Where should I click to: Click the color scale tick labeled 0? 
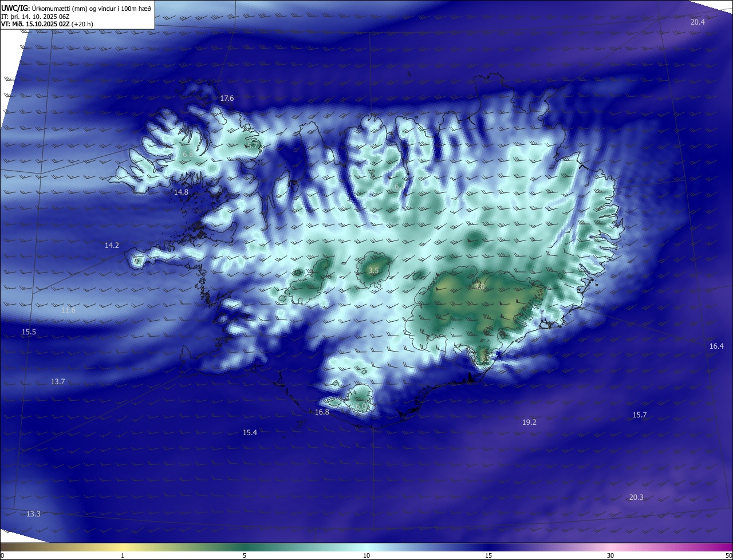tap(2, 555)
